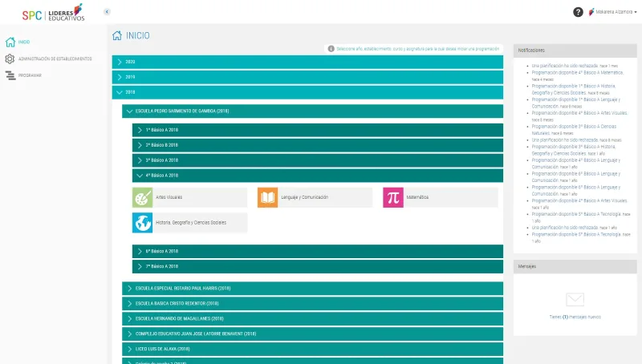This screenshot has height=364, width=642.
Task: Collapse Escuela Pedro Sarmiento de Gamboa (2018)
Action: pyautogui.click(x=312, y=111)
